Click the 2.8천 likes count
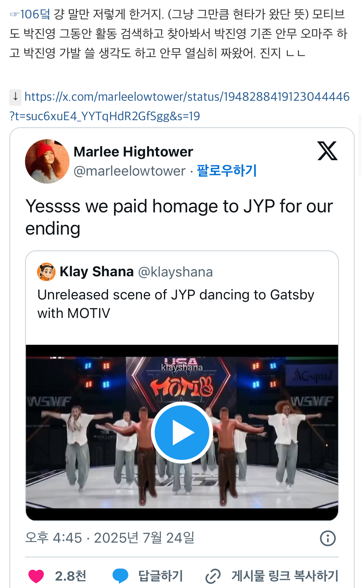Screen dimensions: 364x588 click(70, 576)
